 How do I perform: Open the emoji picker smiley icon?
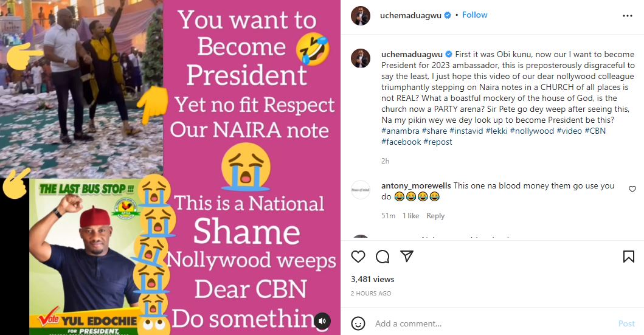click(x=359, y=323)
